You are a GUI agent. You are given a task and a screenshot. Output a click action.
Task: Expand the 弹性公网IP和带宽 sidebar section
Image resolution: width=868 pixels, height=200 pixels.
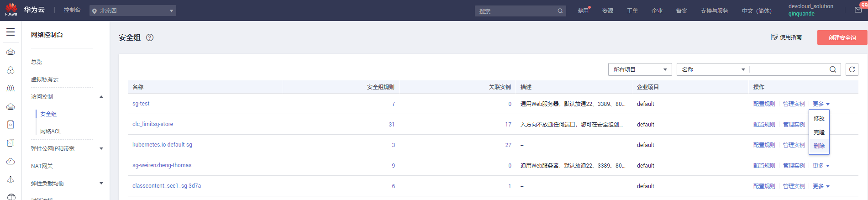point(101,149)
